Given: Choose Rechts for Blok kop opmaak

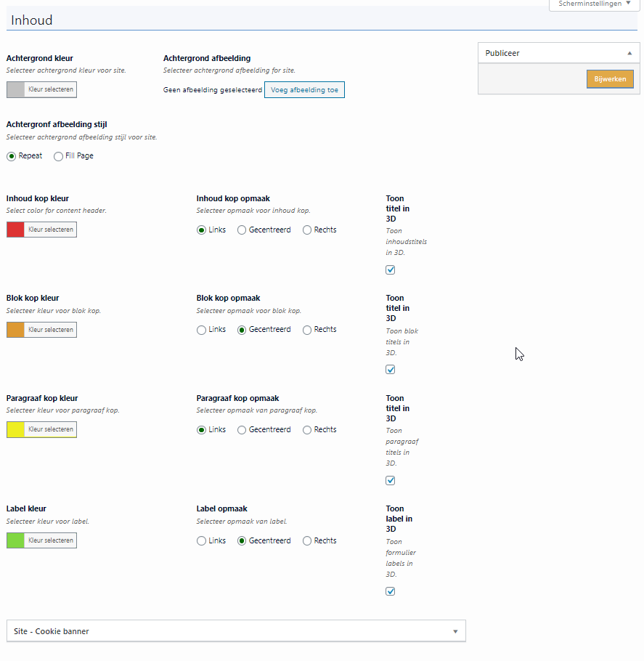Looking at the screenshot, I should pyautogui.click(x=307, y=330).
